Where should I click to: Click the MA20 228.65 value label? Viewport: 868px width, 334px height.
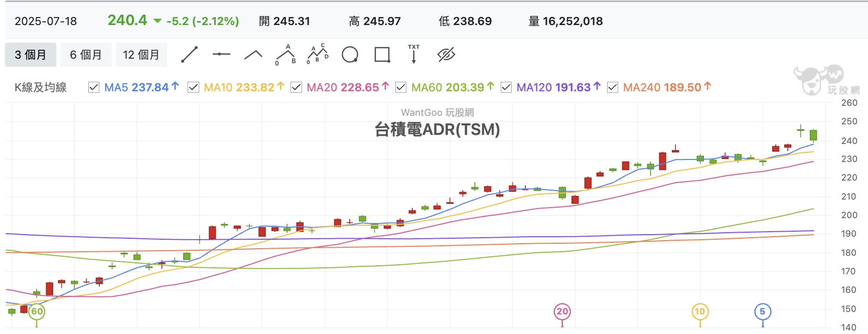348,87
